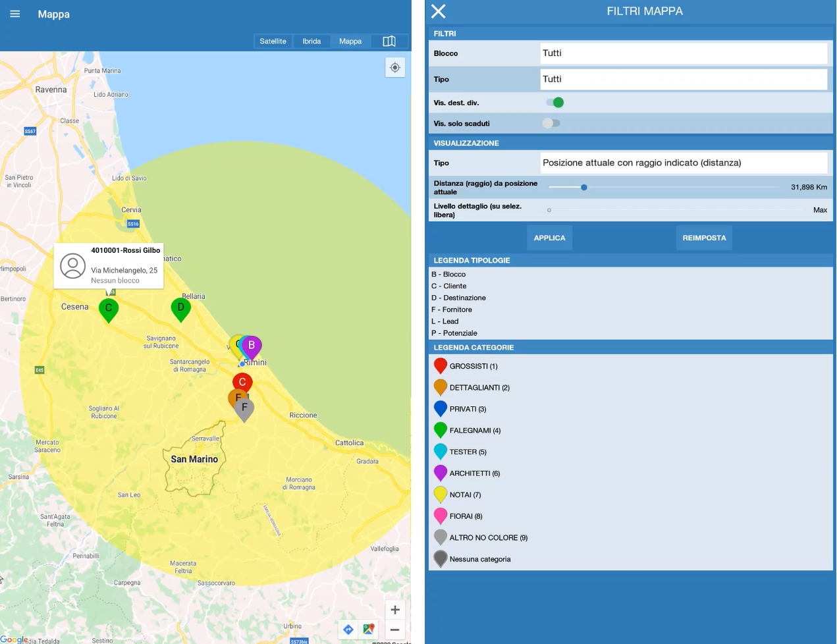Click the map book view icon
837x644 pixels.
click(389, 41)
